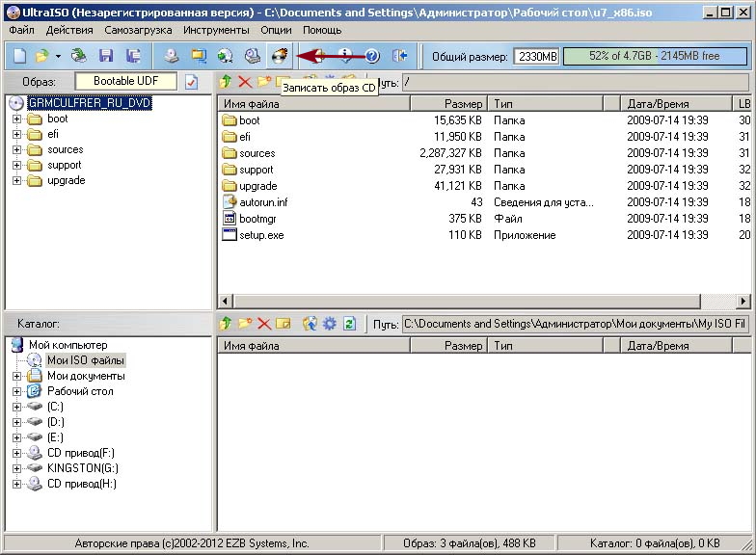The height and width of the screenshot is (555, 756).
Task: Click the image properties checkmark document icon
Action: coord(191,82)
